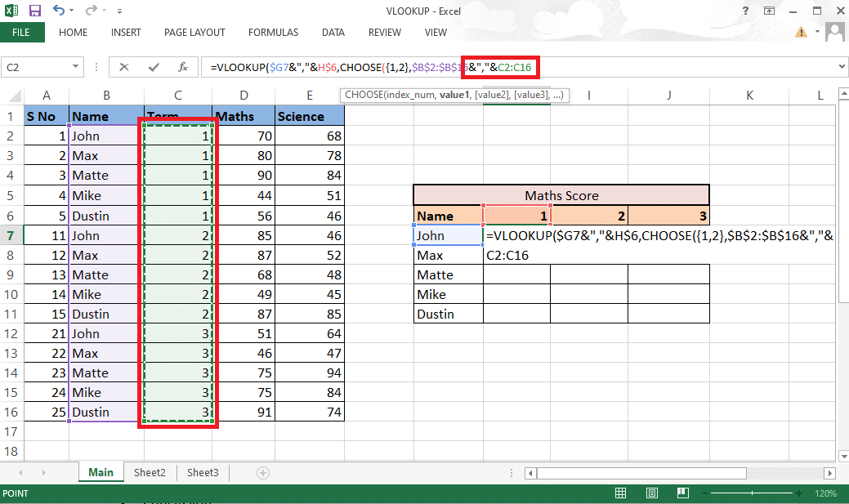
Task: Click the Ribbon Display Options icon
Action: [769, 11]
